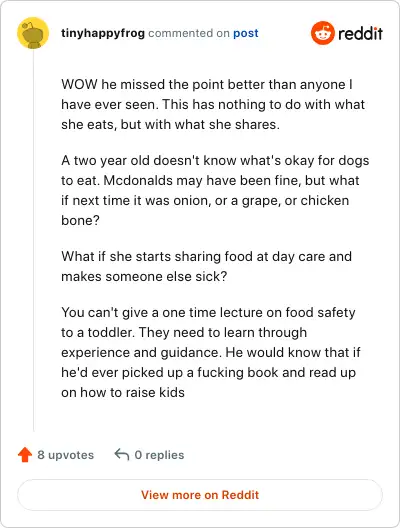Viewport: 400px width, 528px height.
Task: Click the paragraph starting "What if she starts"
Action: 206,266
